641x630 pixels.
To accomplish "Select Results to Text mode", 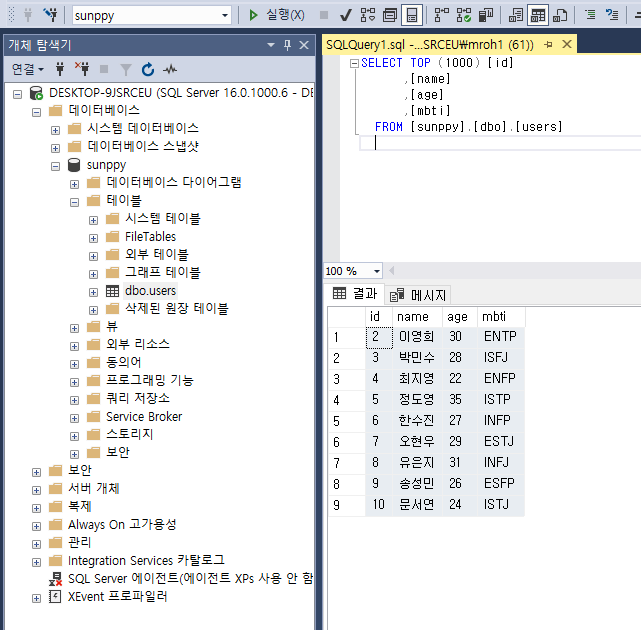I will coord(516,16).
